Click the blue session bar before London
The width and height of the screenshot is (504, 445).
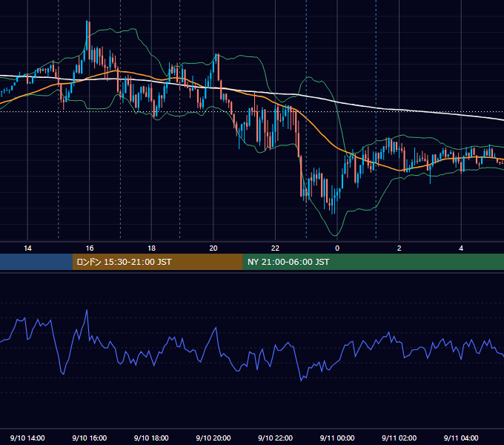36,262
